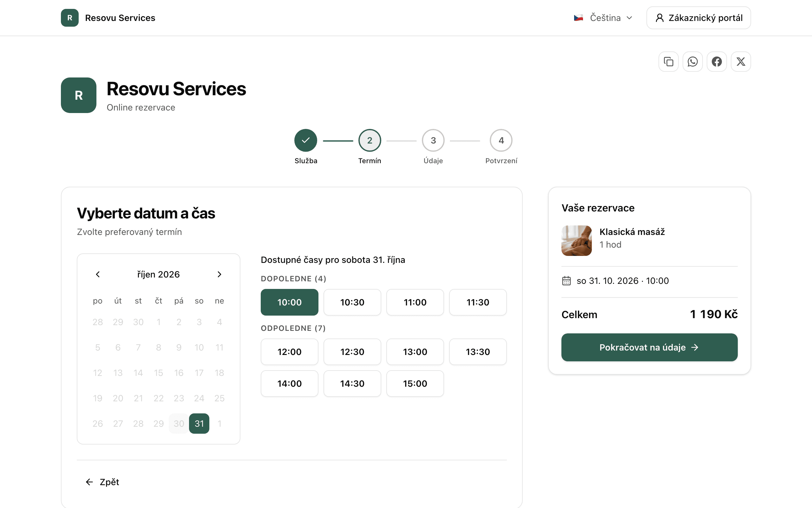Click the small Resovu Services logo in the header
Viewport: 812px width, 508px height.
click(x=70, y=18)
